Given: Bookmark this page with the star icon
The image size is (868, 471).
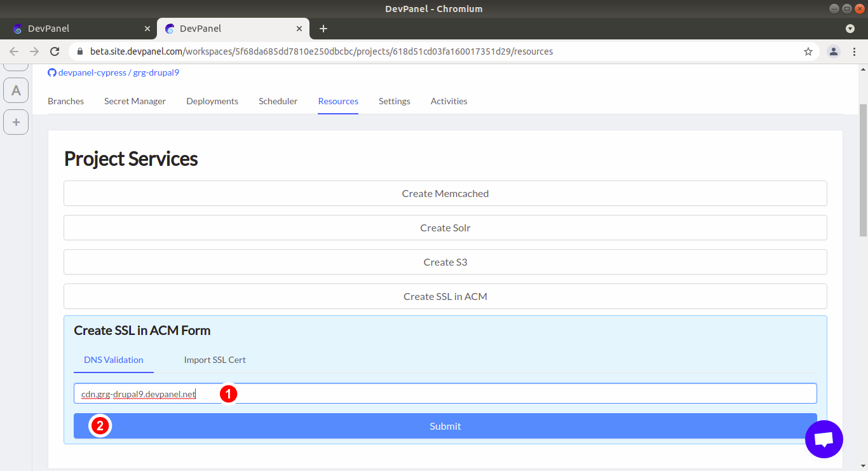Looking at the screenshot, I should (808, 51).
